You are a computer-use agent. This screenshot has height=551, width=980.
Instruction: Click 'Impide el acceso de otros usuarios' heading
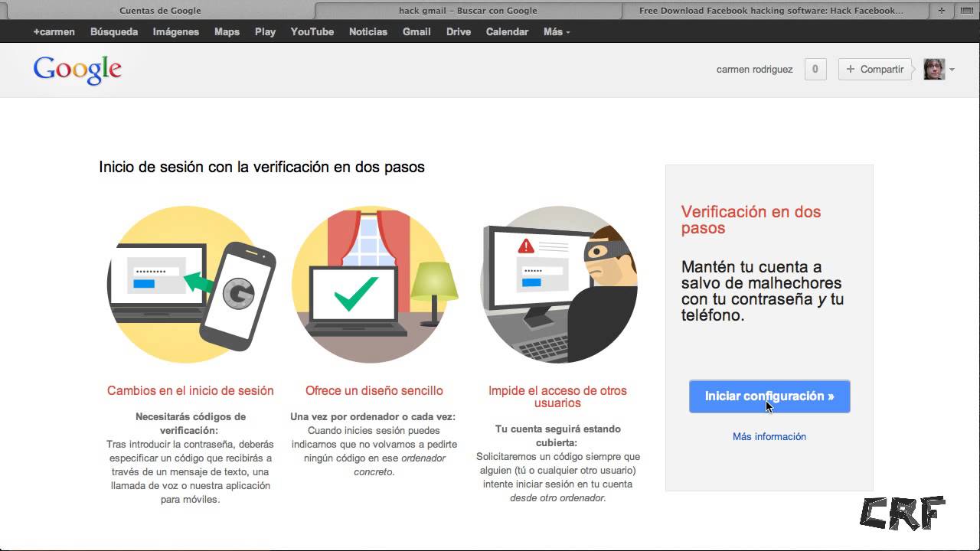tap(557, 396)
